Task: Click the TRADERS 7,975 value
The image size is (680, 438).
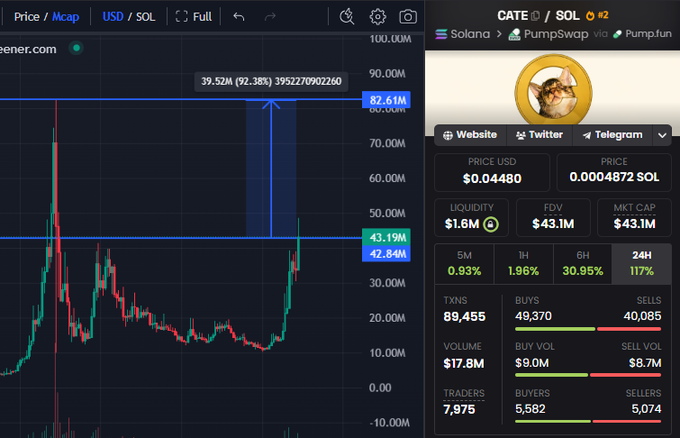Action: (x=459, y=409)
